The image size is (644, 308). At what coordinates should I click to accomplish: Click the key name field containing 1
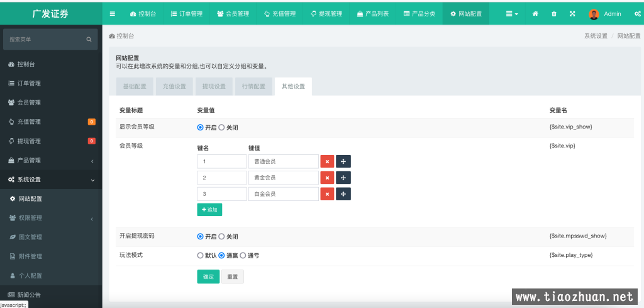tap(222, 162)
